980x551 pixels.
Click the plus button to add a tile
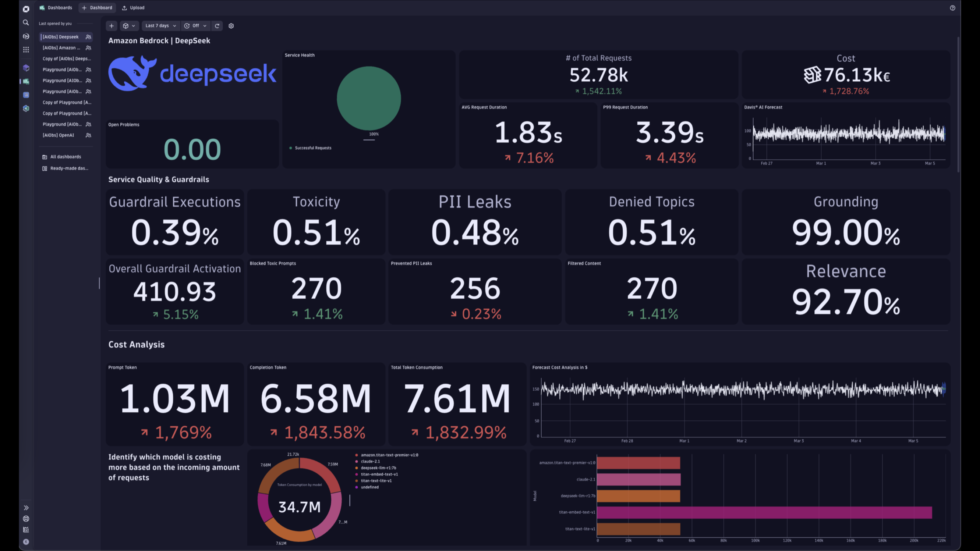coord(112,26)
